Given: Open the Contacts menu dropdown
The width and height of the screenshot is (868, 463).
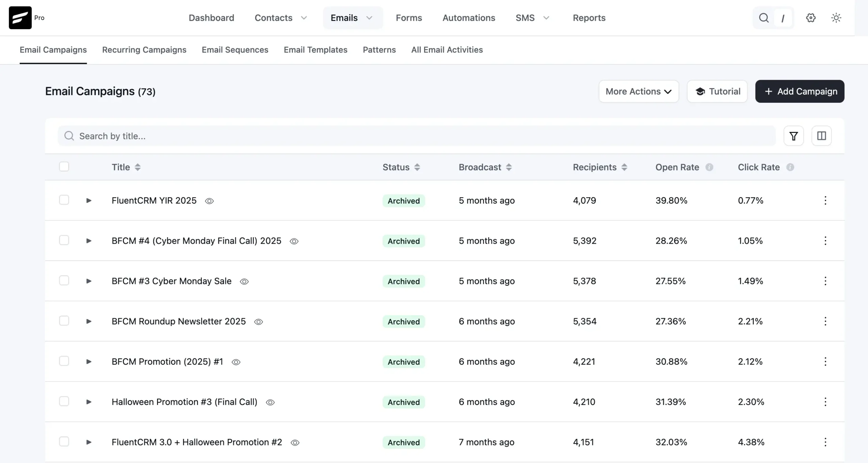Looking at the screenshot, I should pos(281,18).
